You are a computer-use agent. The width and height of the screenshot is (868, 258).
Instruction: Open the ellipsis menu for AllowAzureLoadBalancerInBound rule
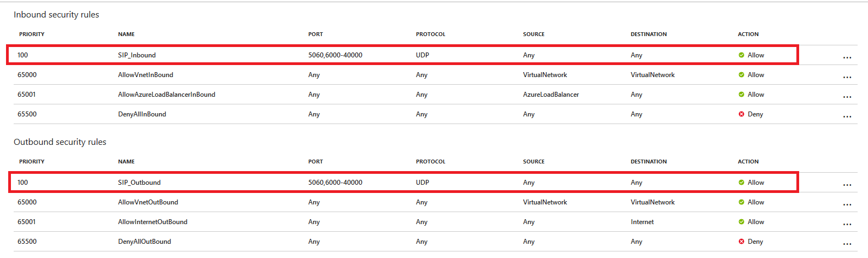click(847, 97)
